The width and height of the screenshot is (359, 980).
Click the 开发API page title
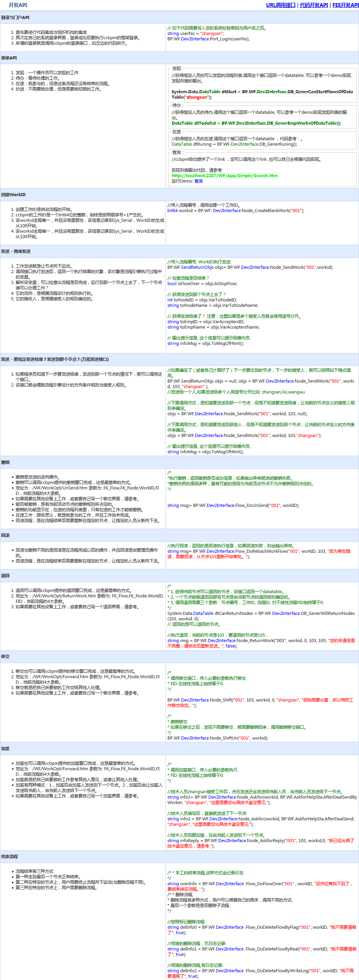pos(18,5)
